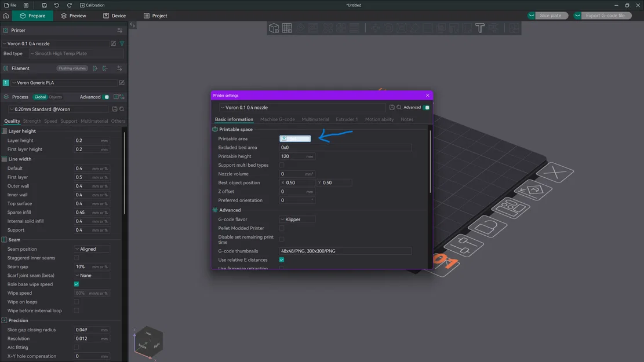This screenshot has width=644, height=362.
Task: Click the Add plate grid icon
Action: click(287, 28)
